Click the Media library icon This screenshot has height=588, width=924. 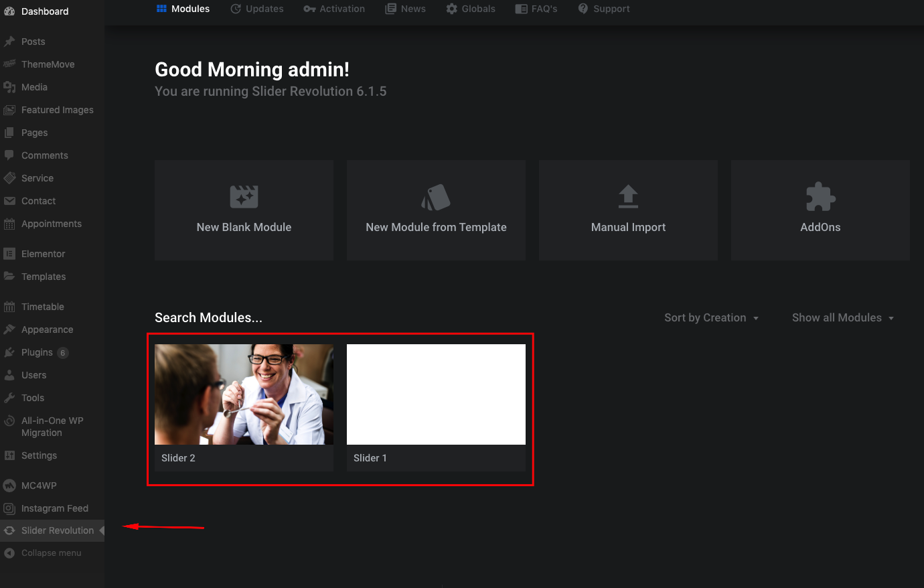(x=9, y=87)
